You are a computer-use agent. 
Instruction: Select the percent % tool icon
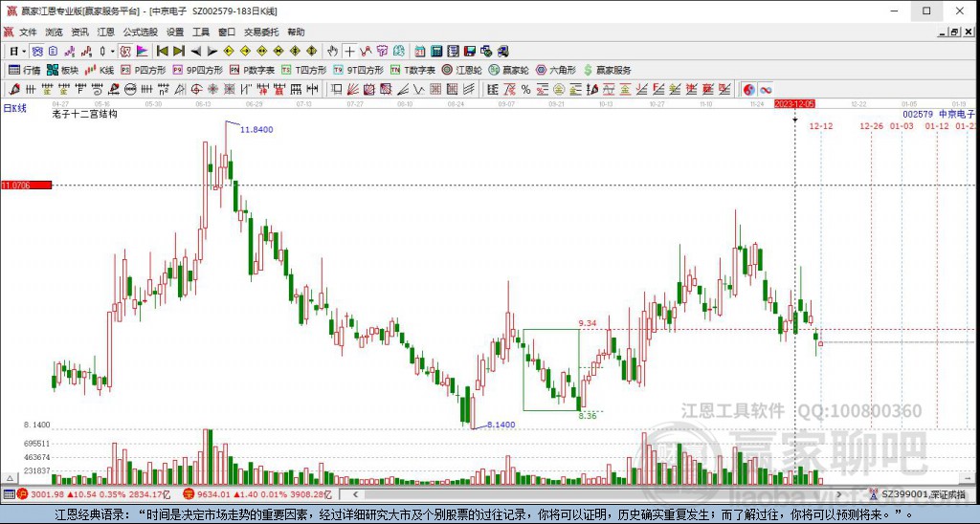click(525, 89)
